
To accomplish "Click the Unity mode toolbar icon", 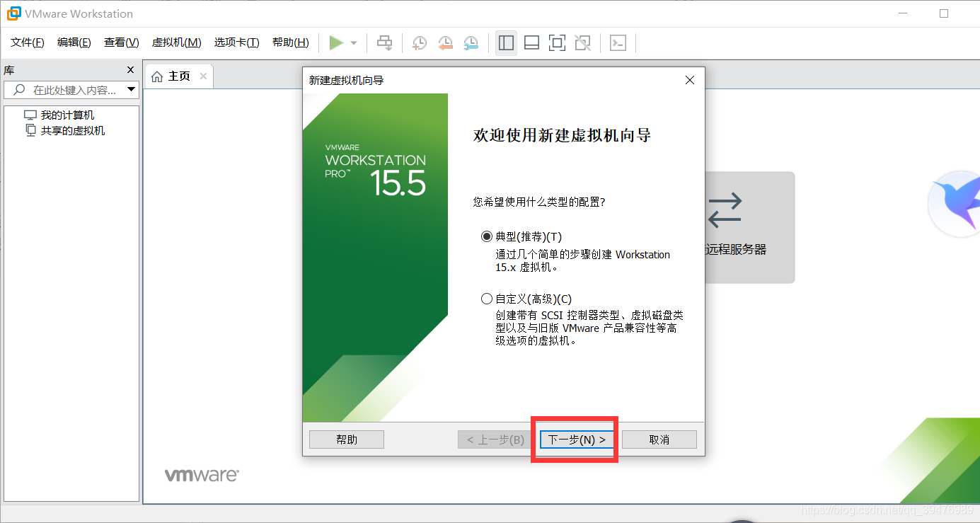I will coord(582,43).
